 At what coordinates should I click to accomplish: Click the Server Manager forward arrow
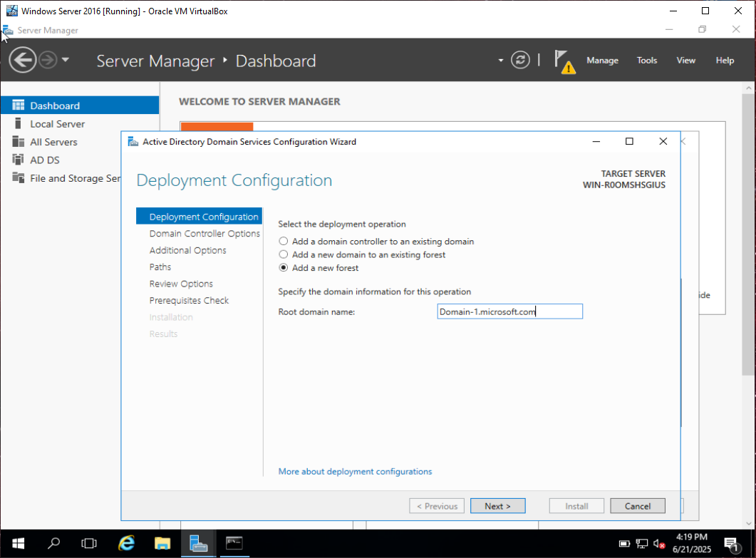tap(48, 61)
